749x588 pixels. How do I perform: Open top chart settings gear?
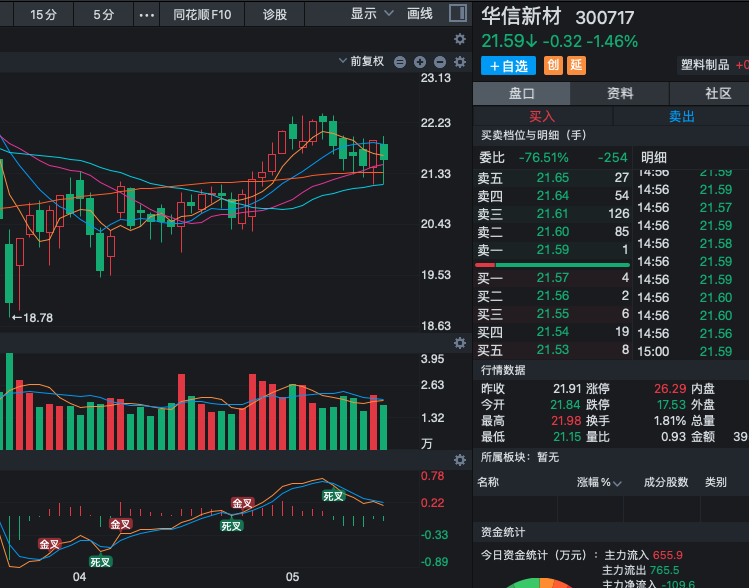tap(460, 39)
